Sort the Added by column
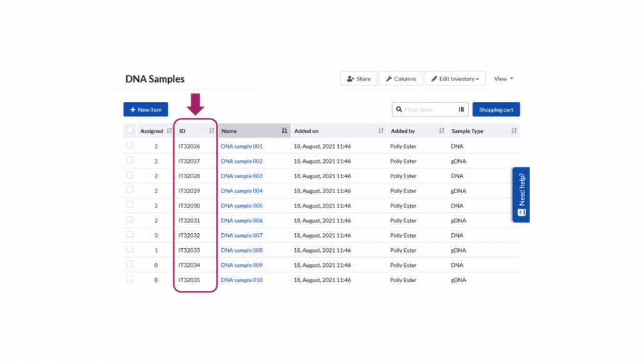This screenshot has height=362, width=644. point(441,131)
